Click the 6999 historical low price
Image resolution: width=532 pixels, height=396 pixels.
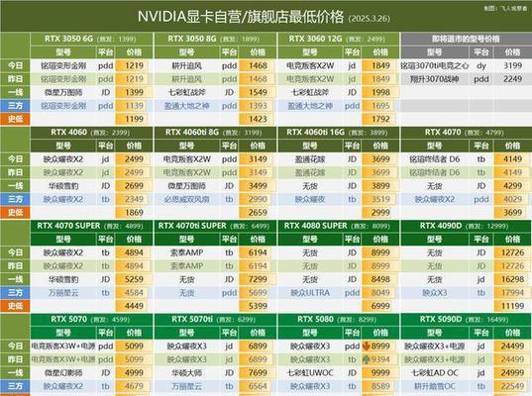380,306
